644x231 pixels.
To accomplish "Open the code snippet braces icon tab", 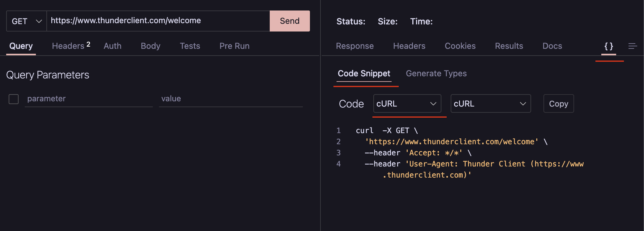I will click(x=608, y=46).
